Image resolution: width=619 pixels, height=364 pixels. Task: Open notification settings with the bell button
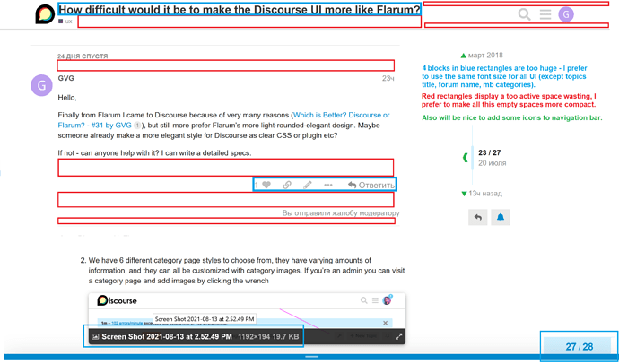(501, 217)
